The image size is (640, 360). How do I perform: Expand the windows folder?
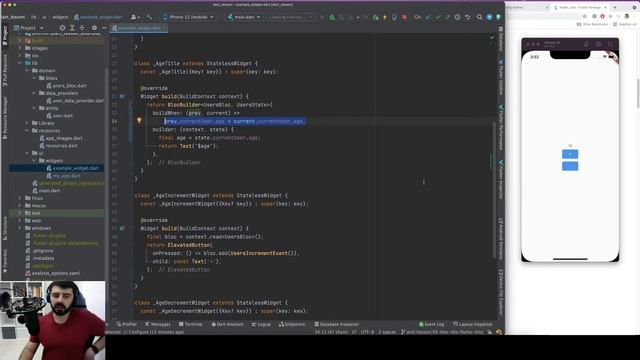[20, 228]
